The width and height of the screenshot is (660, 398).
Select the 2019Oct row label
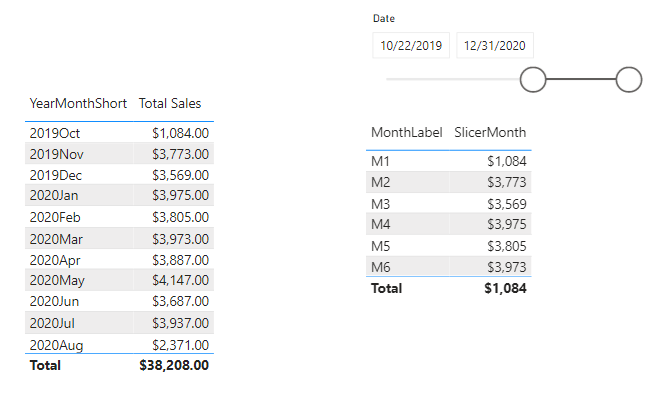tap(55, 133)
